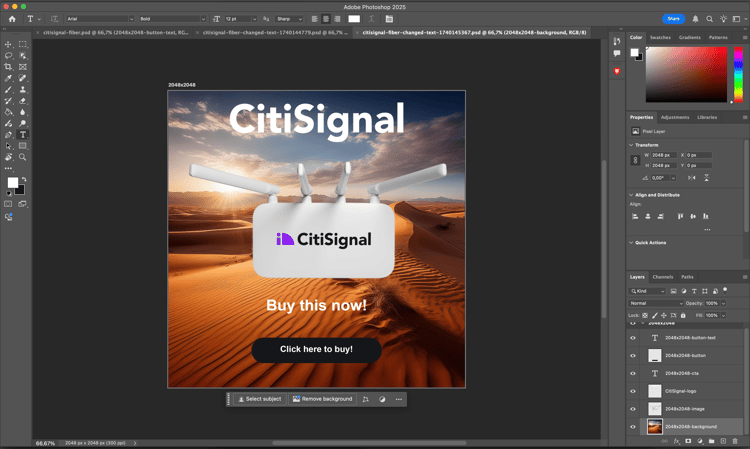Switch to the Gradients tab

689,37
